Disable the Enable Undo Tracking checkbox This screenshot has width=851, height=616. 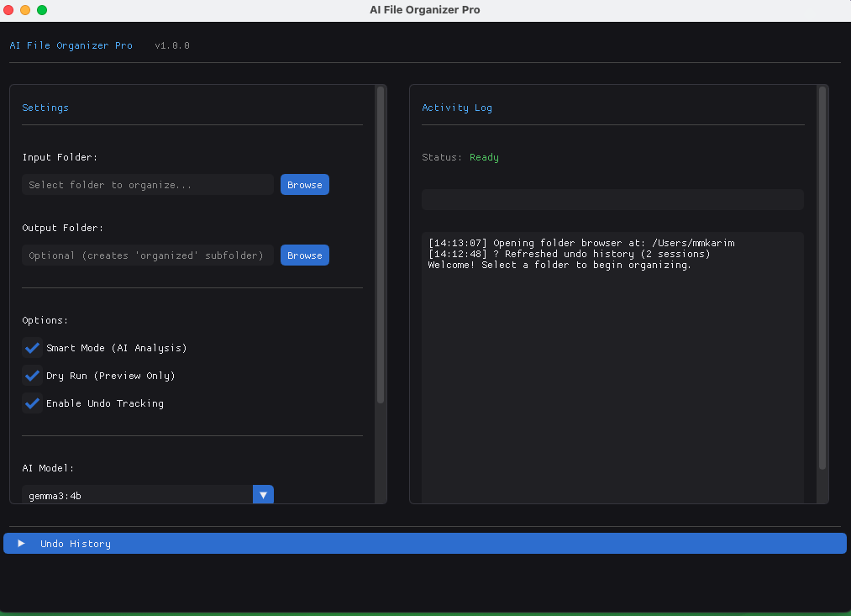pyautogui.click(x=32, y=403)
